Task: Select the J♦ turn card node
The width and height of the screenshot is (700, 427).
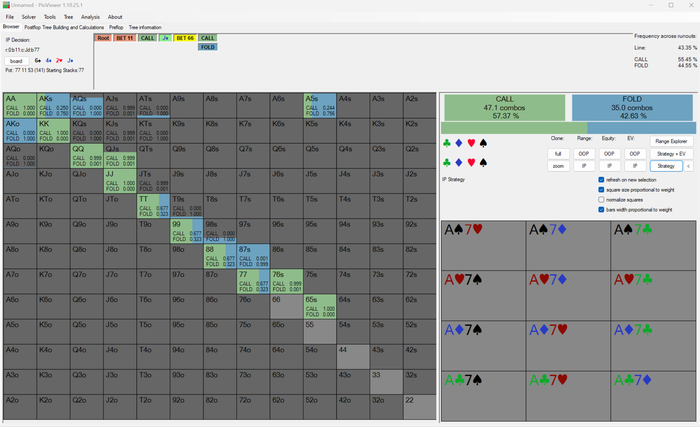Action: pyautogui.click(x=166, y=38)
